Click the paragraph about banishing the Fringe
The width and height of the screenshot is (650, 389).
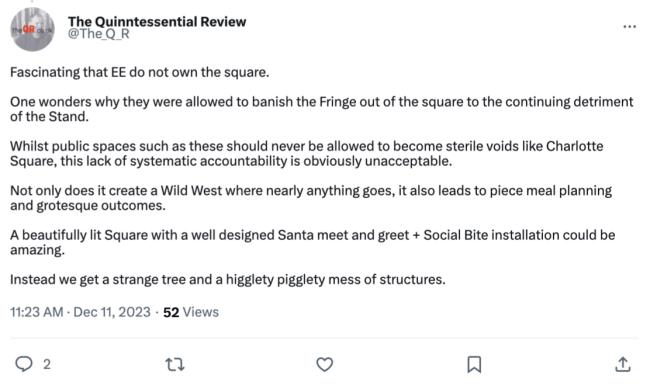coord(322,109)
